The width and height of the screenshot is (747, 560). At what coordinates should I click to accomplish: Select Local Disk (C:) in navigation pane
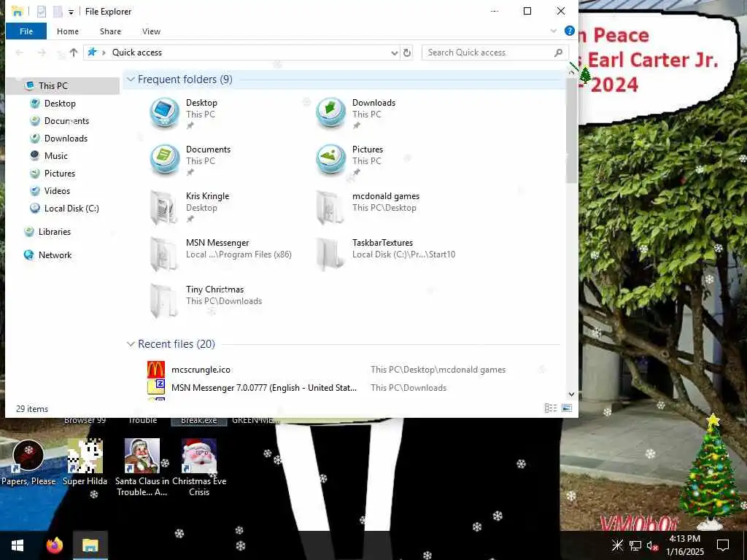[x=71, y=209]
